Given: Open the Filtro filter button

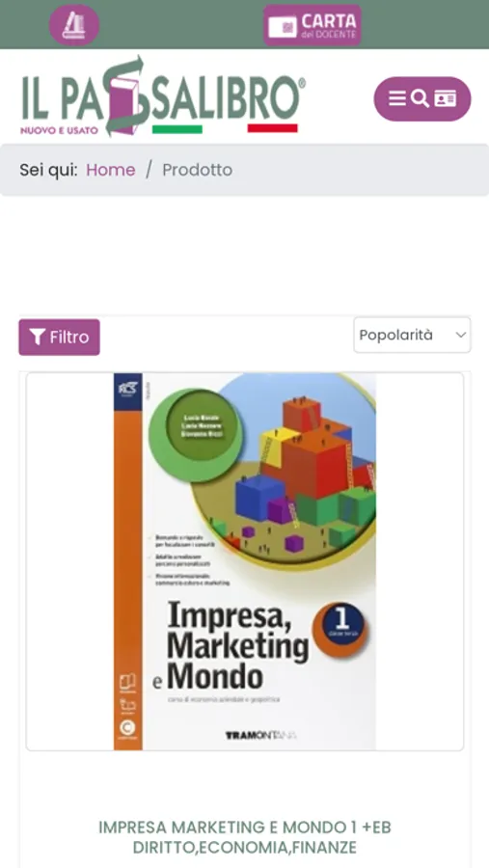Looking at the screenshot, I should coord(59,337).
